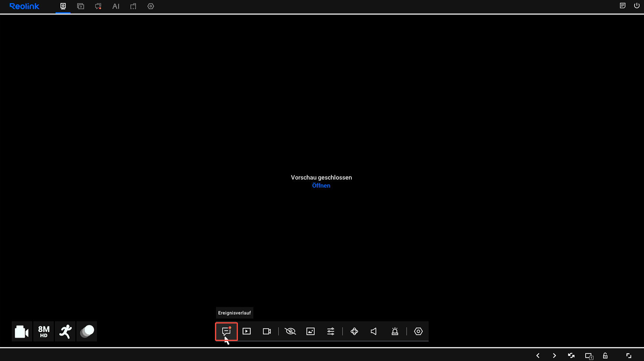The height and width of the screenshot is (361, 644).
Task: Open camera settings hexagon in bottom toolbar
Action: (418, 331)
